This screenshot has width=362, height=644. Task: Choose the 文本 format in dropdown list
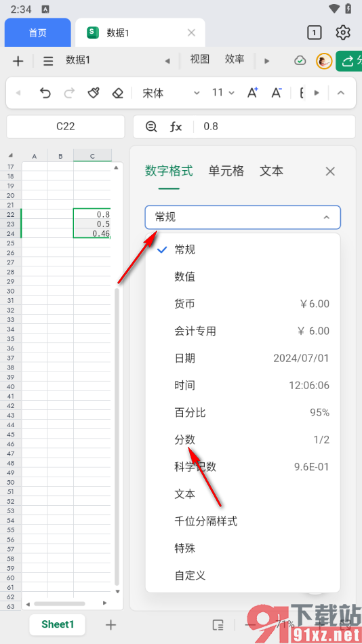243,494
